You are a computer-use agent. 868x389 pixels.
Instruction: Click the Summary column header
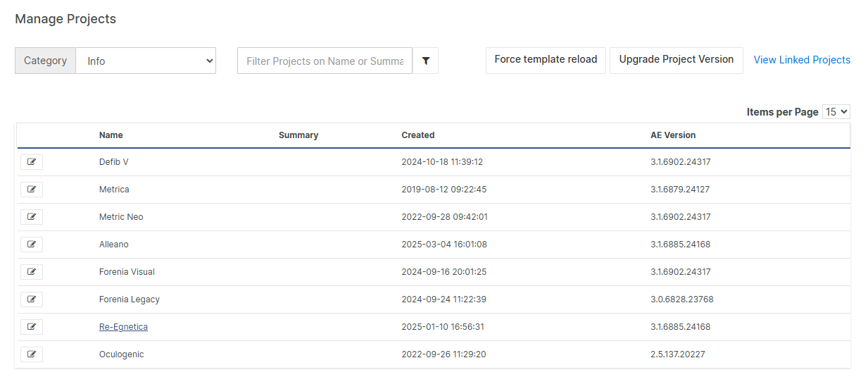pos(298,135)
